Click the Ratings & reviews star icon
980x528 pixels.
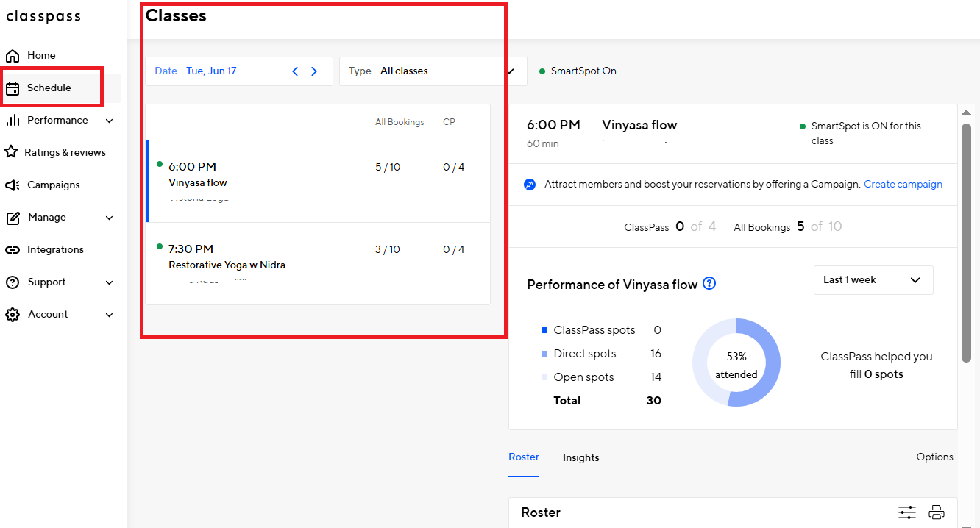[x=11, y=152]
